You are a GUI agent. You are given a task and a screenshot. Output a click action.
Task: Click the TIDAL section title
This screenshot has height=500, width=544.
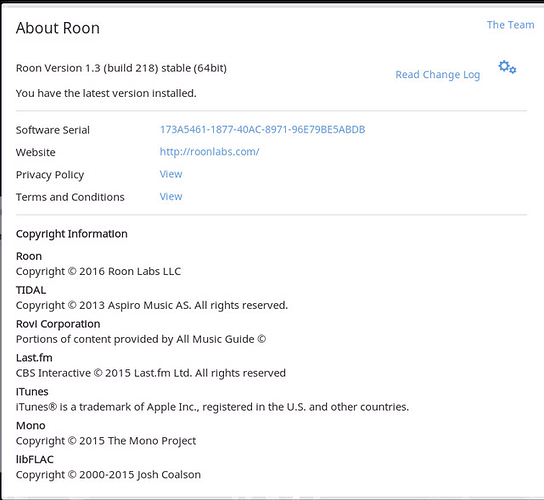click(31, 290)
